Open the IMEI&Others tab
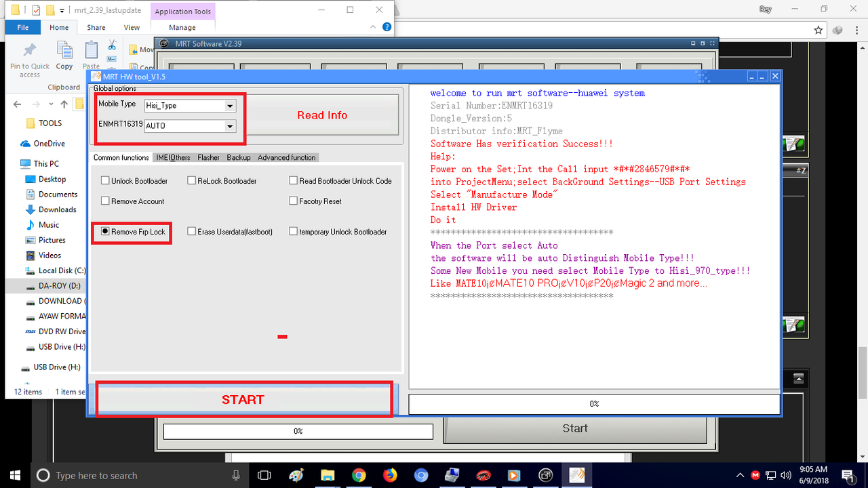This screenshot has height=488, width=868. 173,157
